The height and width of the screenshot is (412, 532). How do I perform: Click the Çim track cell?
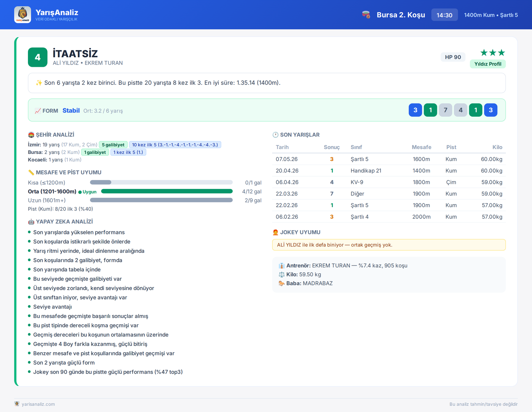(451, 182)
